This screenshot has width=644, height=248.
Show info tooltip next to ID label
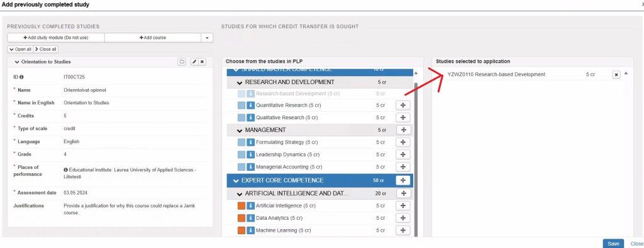(22, 77)
